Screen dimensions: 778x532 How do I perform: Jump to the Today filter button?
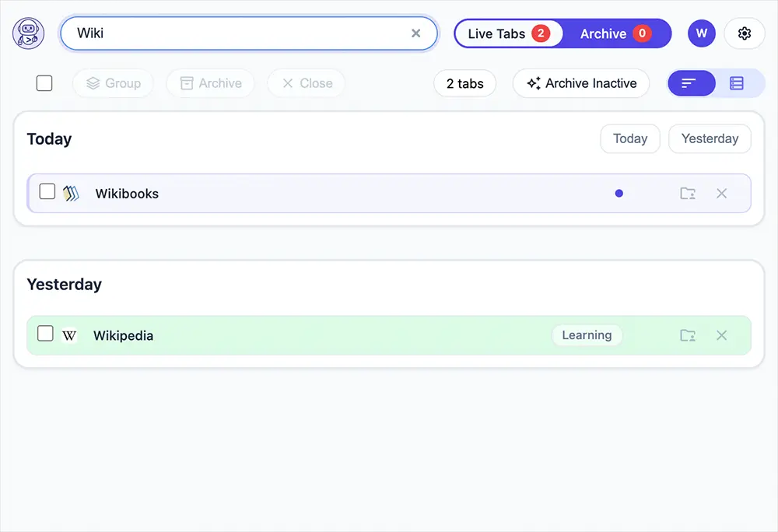click(630, 138)
